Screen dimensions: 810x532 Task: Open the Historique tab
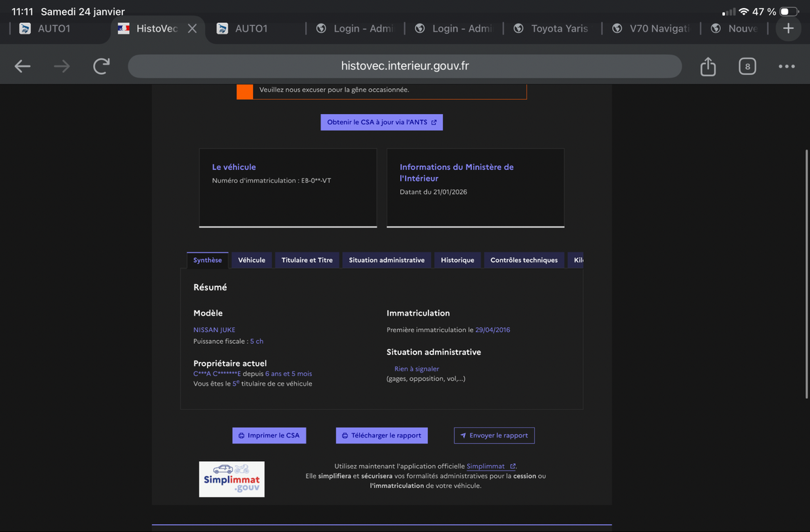pos(458,260)
